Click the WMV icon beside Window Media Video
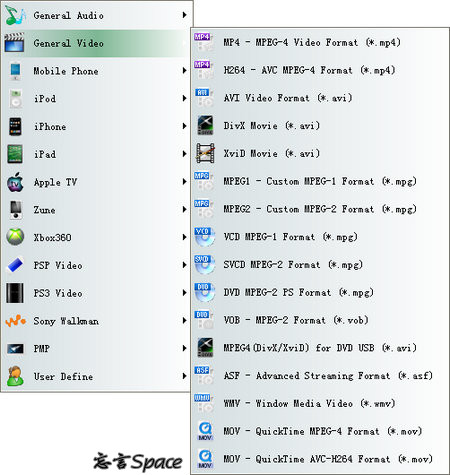450x475 pixels. pyautogui.click(x=204, y=403)
